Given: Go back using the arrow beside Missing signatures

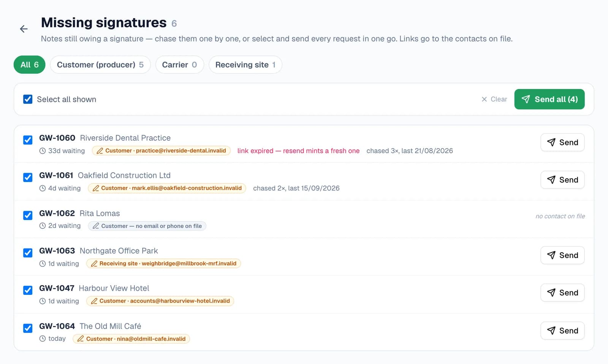Looking at the screenshot, I should point(24,29).
